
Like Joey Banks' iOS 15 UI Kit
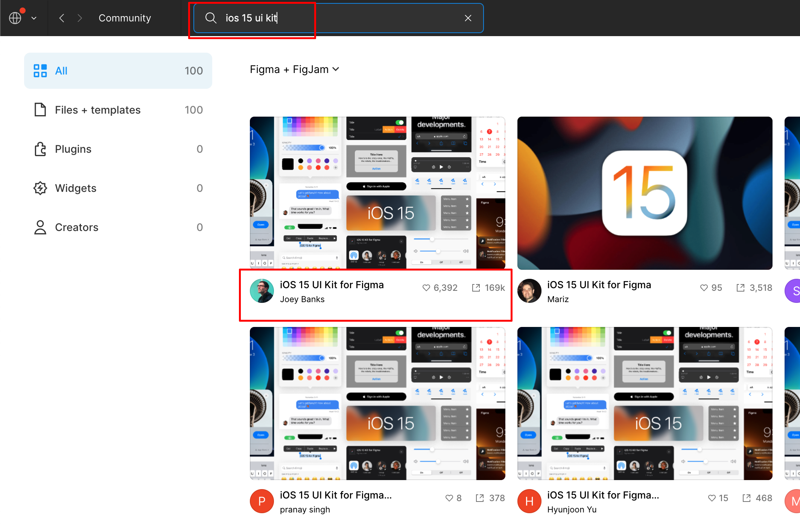coord(426,288)
